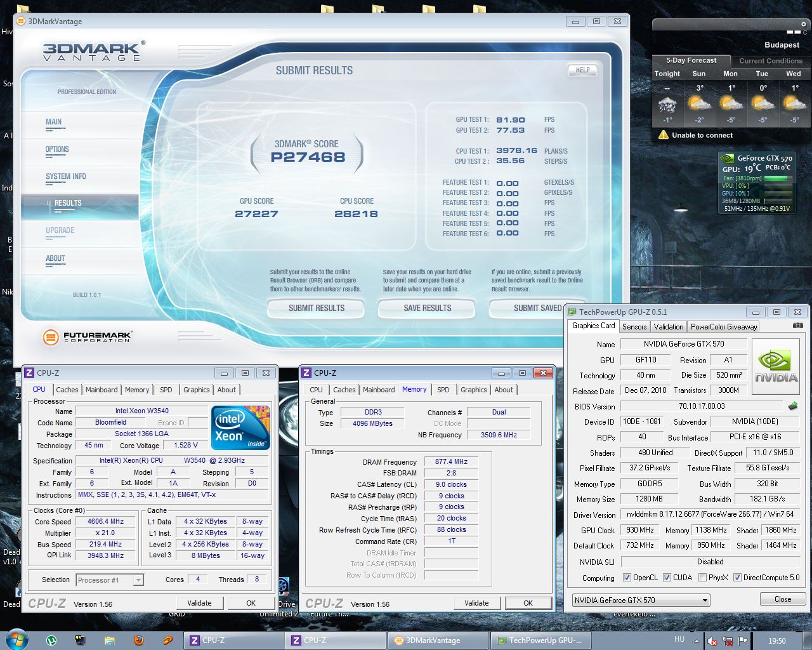Open the orange swirl taskbar icon

click(167, 640)
